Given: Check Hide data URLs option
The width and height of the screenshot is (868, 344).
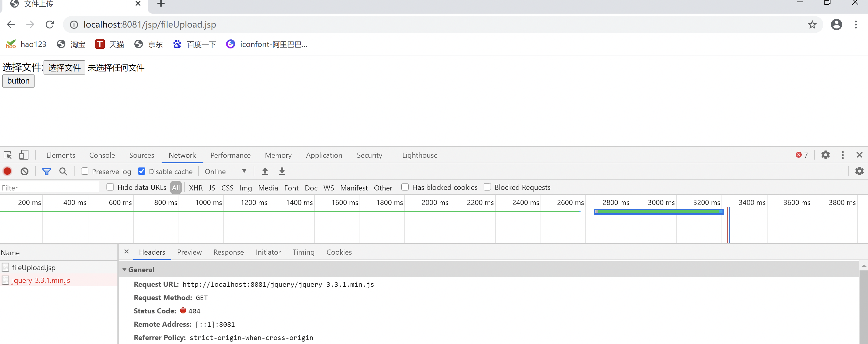Looking at the screenshot, I should [110, 187].
